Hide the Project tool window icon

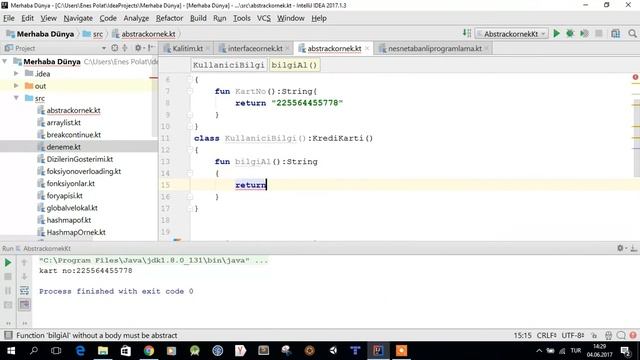tap(151, 48)
